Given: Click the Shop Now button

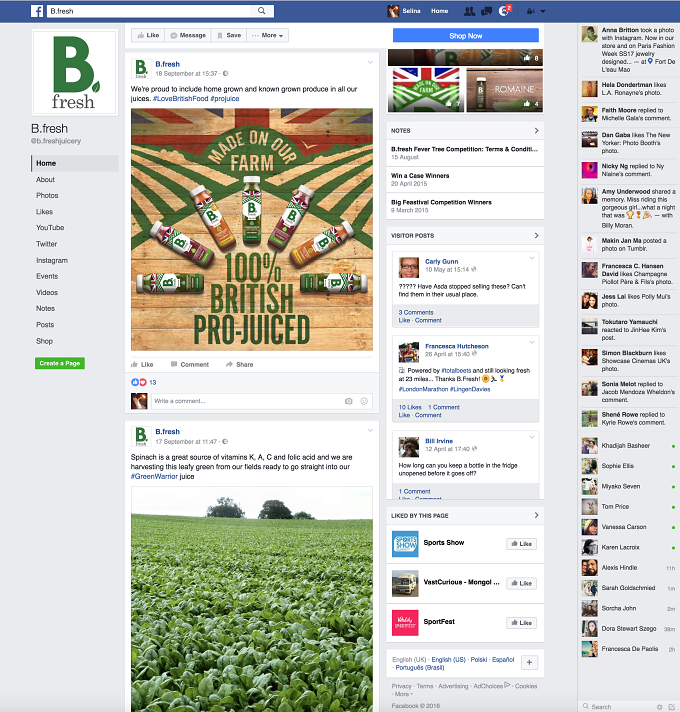Looking at the screenshot, I should tap(466, 35).
